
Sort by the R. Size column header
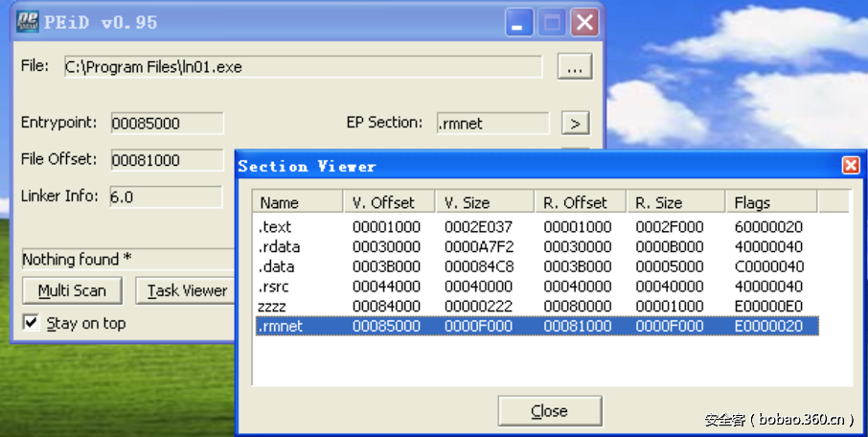pyautogui.click(x=676, y=202)
